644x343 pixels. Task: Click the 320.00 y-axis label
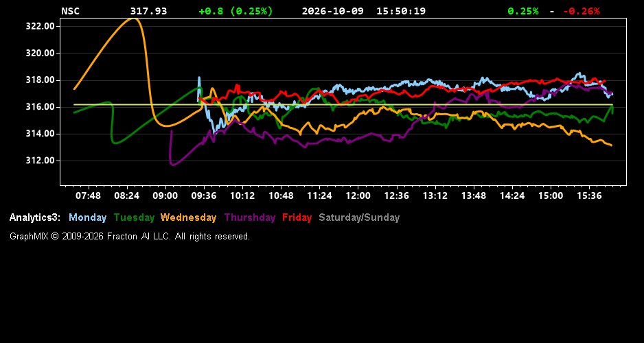(x=41, y=54)
